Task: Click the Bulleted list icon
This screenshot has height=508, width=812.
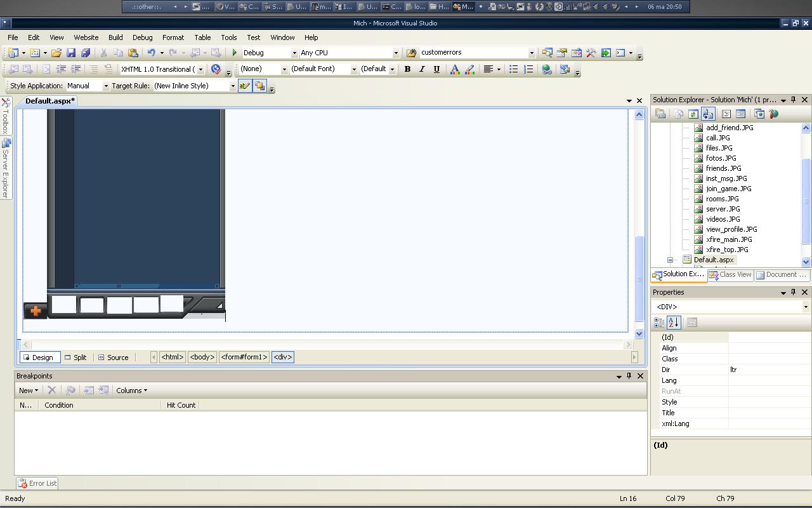Action: pos(514,69)
